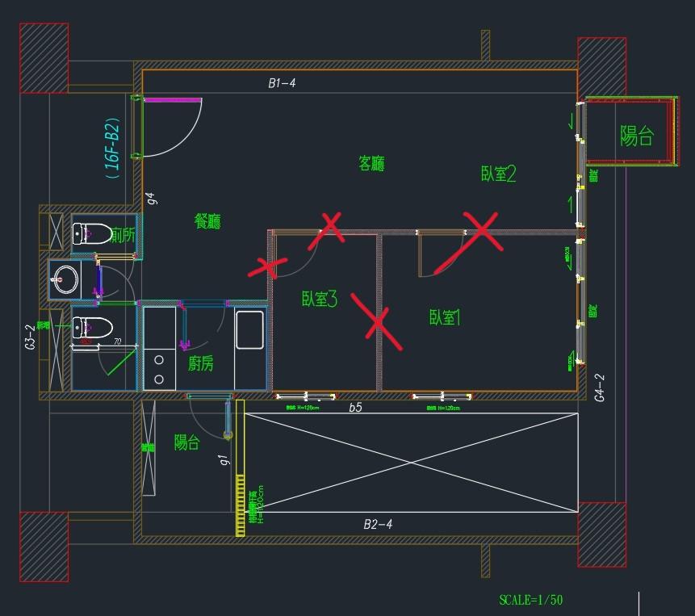
Task: Select the 臥室1 room label
Action: click(x=445, y=317)
